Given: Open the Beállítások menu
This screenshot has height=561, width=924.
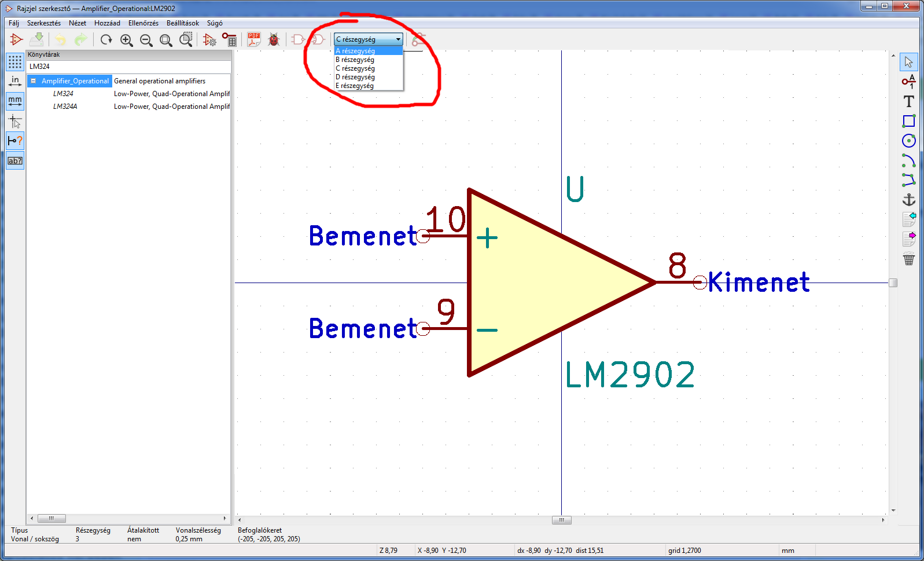Looking at the screenshot, I should point(183,23).
